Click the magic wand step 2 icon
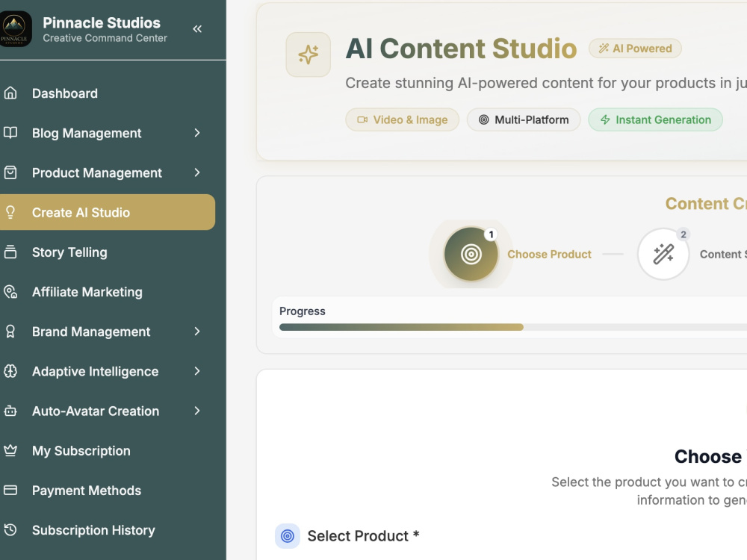The width and height of the screenshot is (747, 560). pos(663,254)
